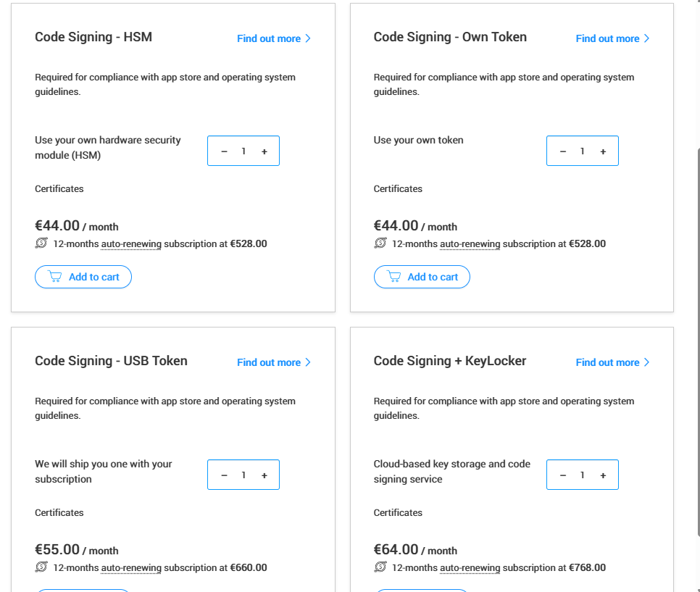
Task: Decrease quantity for Code Signing - HSM
Action: (x=224, y=151)
